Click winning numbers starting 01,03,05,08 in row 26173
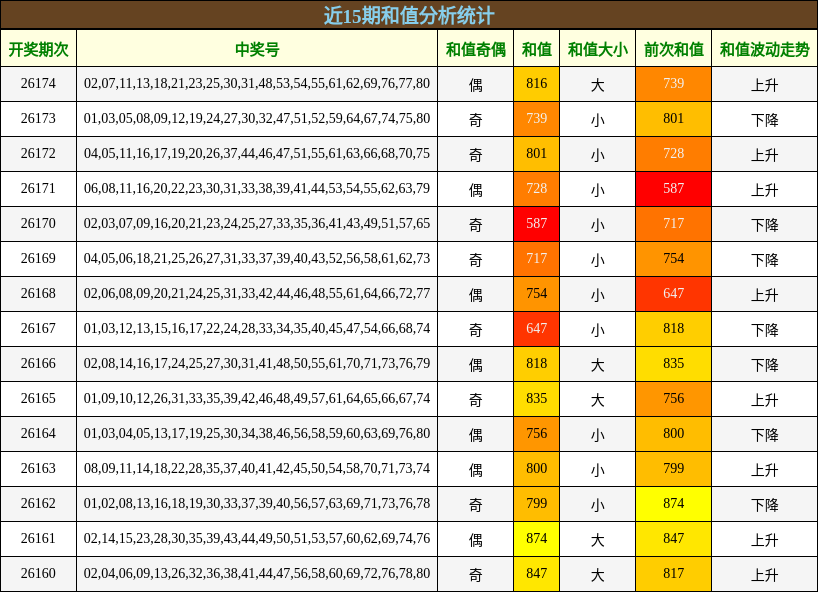This screenshot has height=592, width=818. pyautogui.click(x=257, y=118)
